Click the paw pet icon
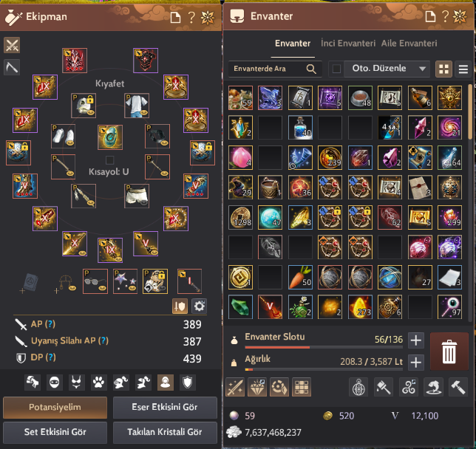Screen dimensions: 476x449 (x=98, y=383)
